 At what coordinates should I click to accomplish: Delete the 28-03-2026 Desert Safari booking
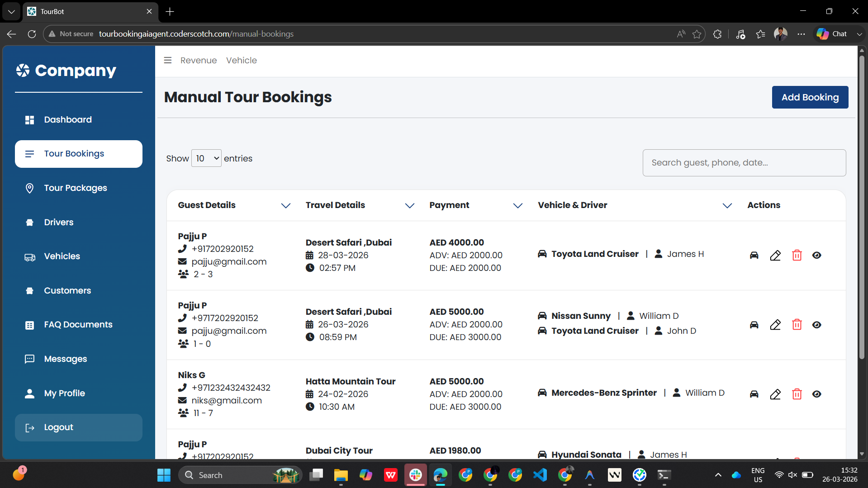[797, 255]
